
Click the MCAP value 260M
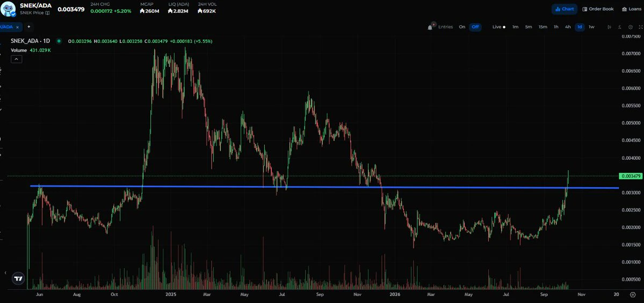click(x=149, y=11)
